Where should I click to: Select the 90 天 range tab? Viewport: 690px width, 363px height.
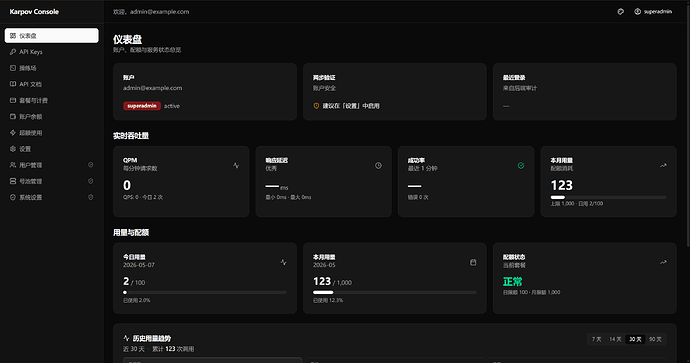click(x=655, y=339)
